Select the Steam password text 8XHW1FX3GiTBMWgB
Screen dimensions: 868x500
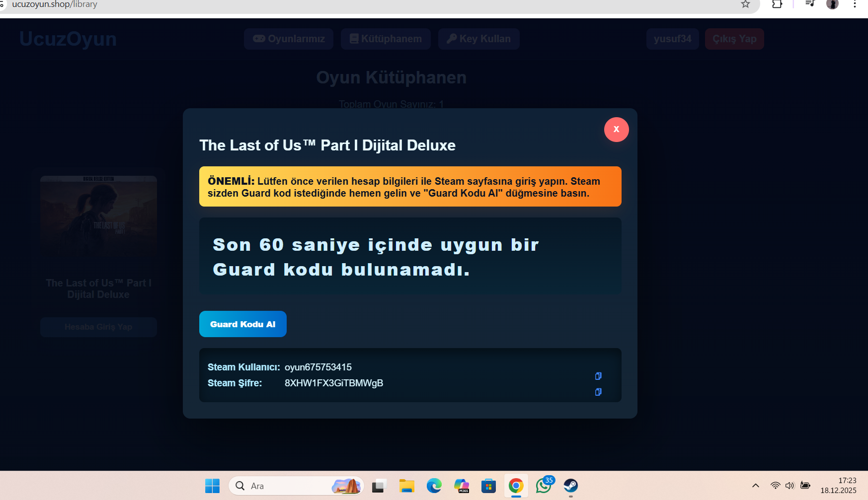334,383
